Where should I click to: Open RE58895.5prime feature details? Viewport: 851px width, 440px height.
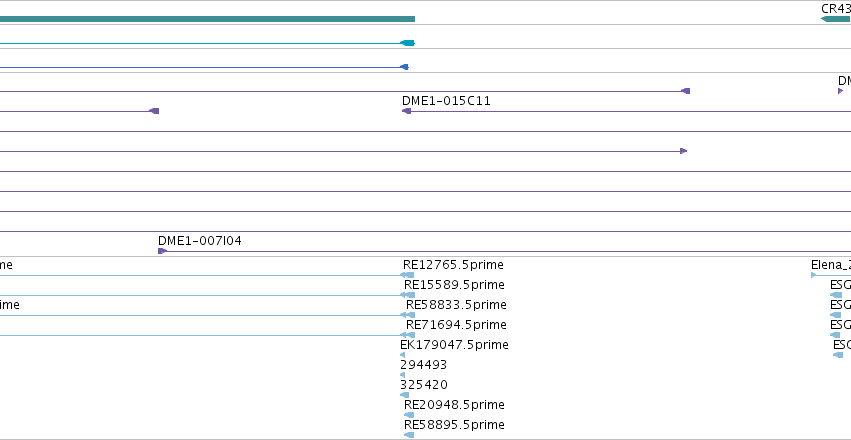(454, 425)
